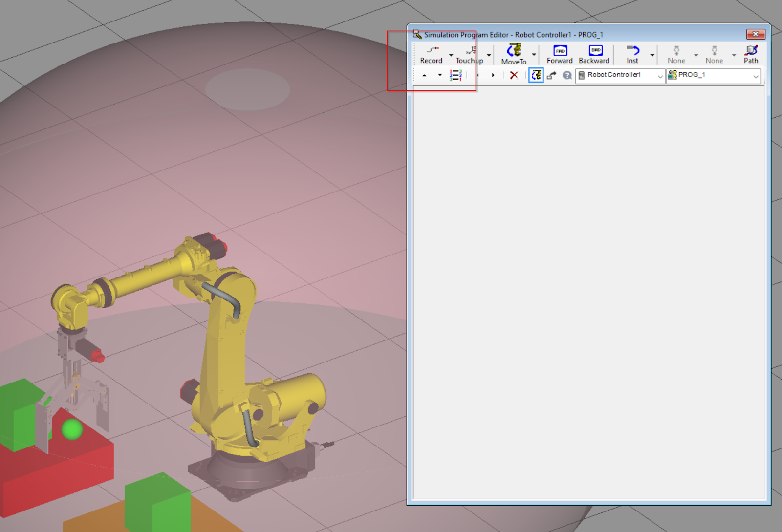Click the Touchup tool
Image resolution: width=782 pixels, height=532 pixels.
[470, 54]
